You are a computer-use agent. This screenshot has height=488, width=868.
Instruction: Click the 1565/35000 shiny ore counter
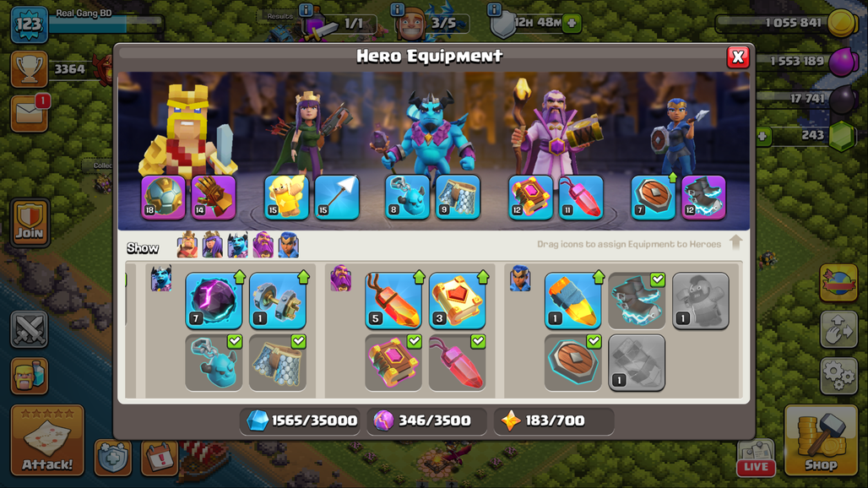[x=300, y=421]
